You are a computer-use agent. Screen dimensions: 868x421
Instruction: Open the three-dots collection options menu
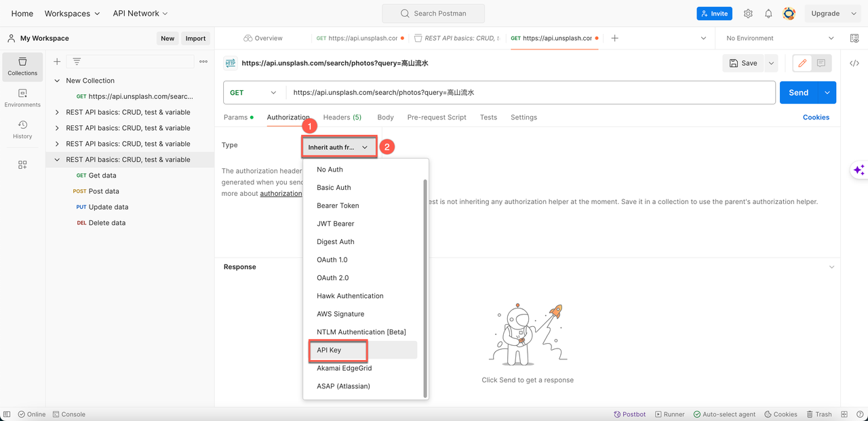tap(203, 62)
